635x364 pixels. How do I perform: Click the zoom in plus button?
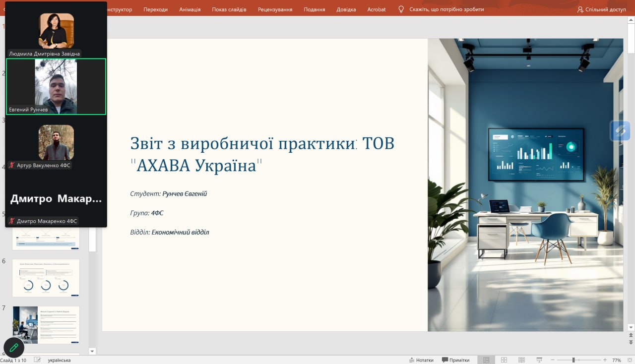pos(605,360)
